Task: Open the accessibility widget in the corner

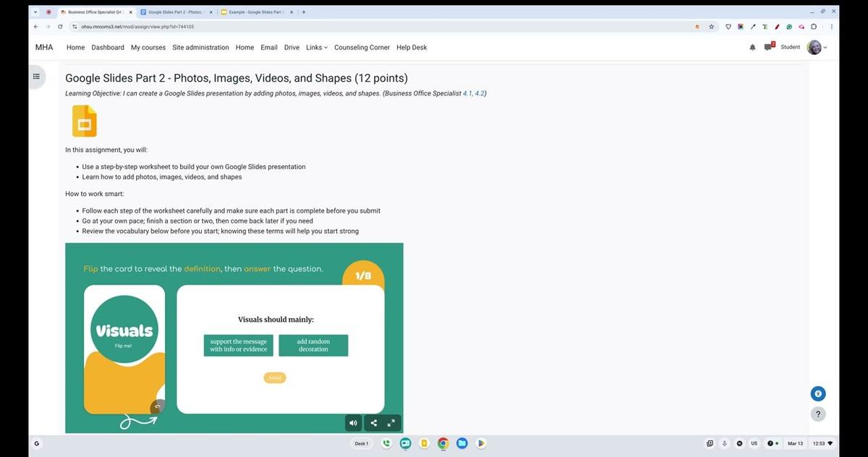Action: (x=817, y=393)
